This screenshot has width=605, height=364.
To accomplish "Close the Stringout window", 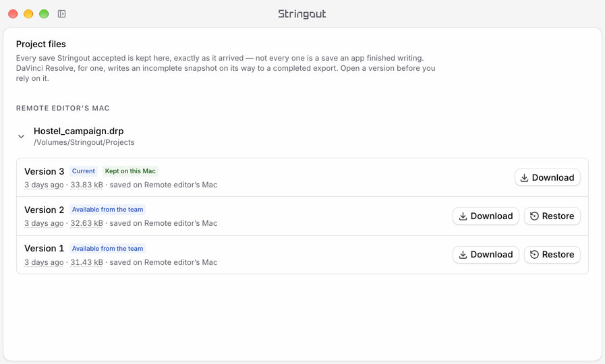I will click(13, 14).
